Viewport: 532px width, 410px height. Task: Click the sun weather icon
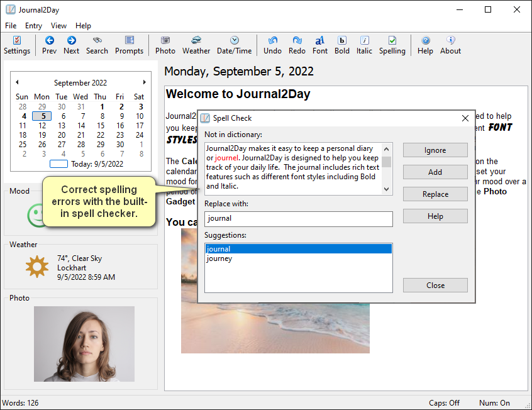[37, 267]
